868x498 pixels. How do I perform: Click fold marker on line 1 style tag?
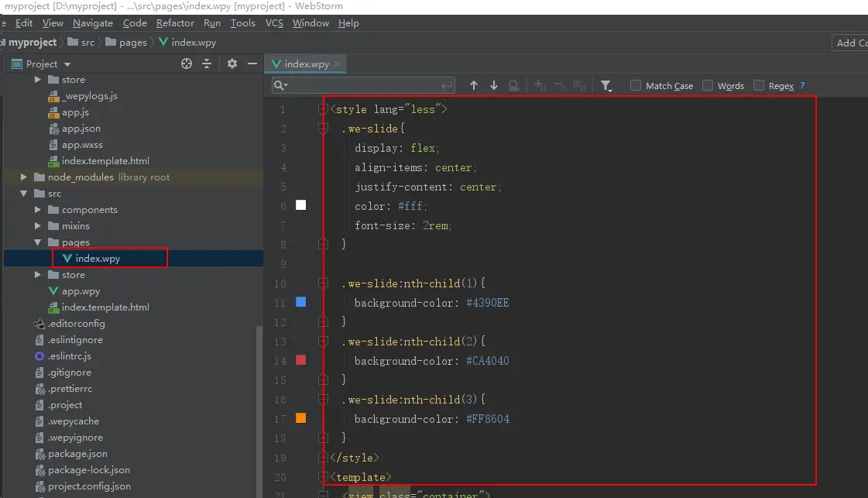coord(324,109)
